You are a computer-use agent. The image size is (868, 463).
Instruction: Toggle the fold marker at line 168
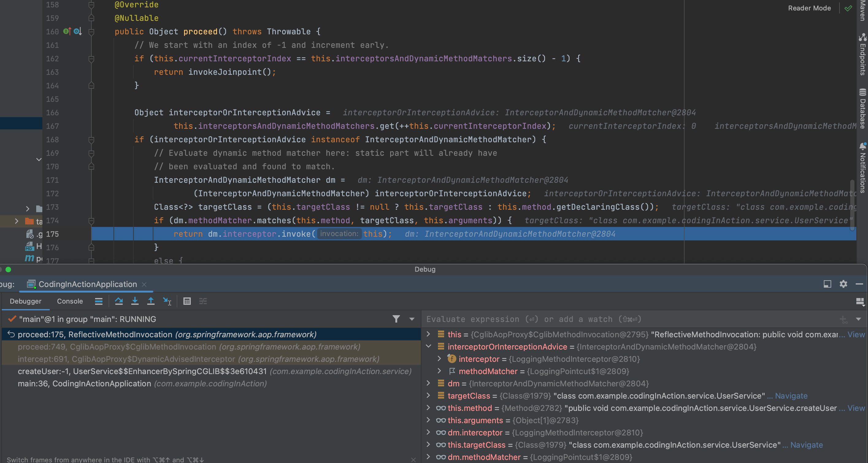(x=91, y=140)
